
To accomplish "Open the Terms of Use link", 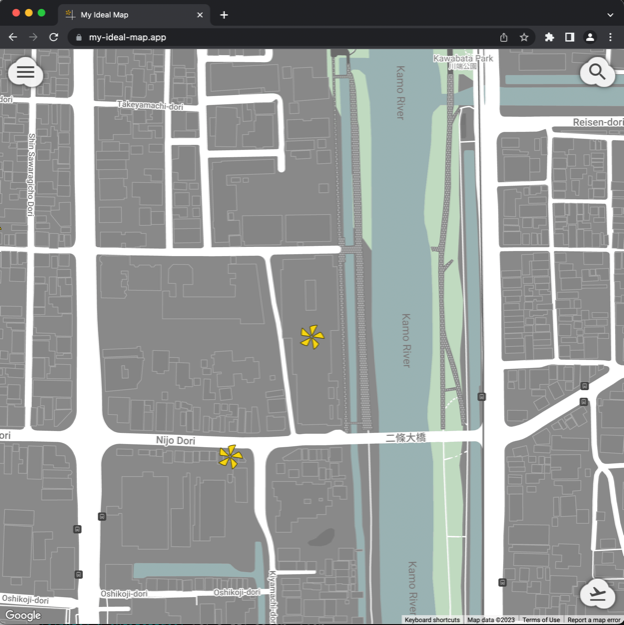I will [x=541, y=620].
